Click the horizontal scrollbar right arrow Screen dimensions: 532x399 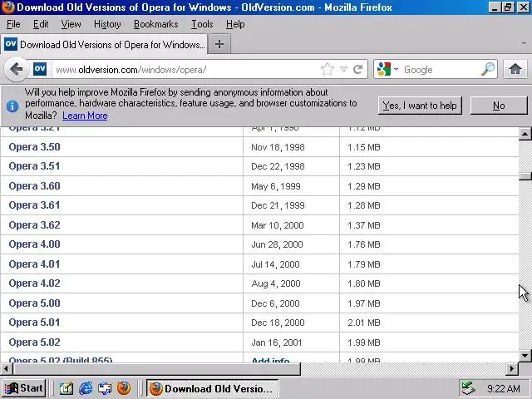tap(512, 368)
